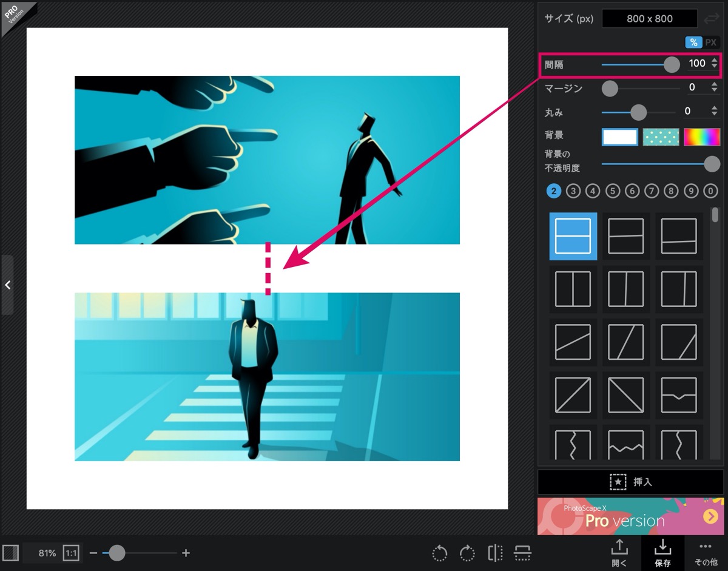Click the マージン value stepper arrows
This screenshot has height=571, width=728.
[x=714, y=87]
